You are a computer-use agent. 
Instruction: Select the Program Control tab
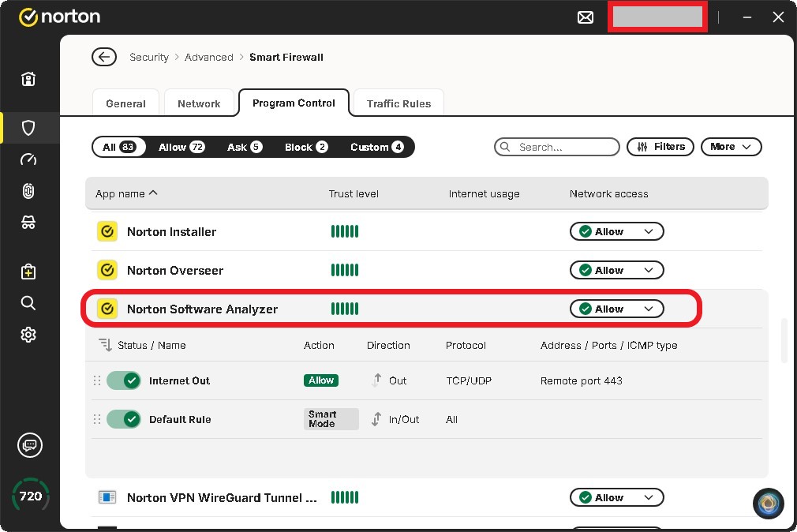point(294,103)
